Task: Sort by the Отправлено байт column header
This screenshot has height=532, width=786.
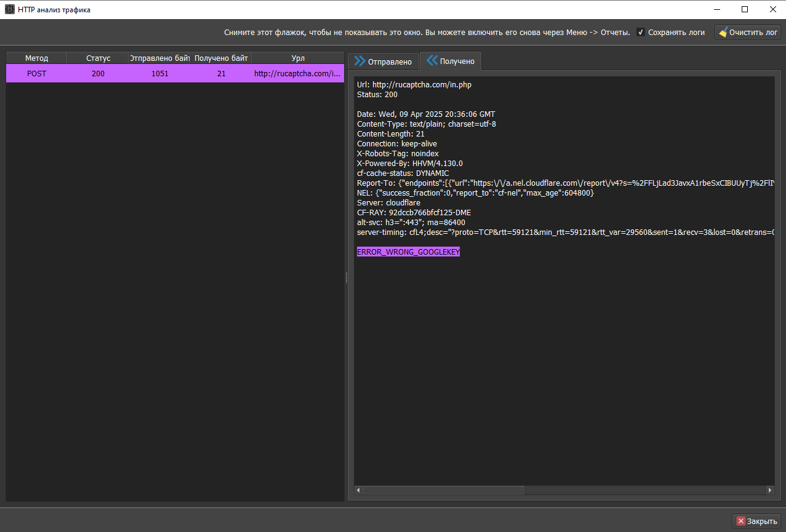Action: [159, 58]
